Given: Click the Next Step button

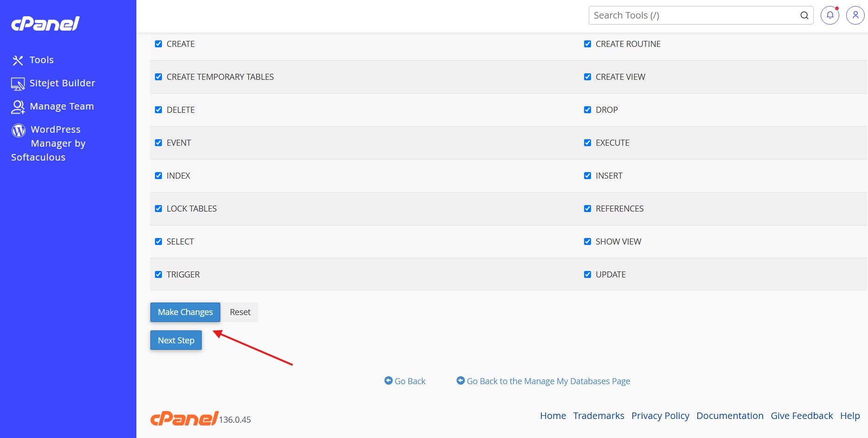Looking at the screenshot, I should pos(176,340).
